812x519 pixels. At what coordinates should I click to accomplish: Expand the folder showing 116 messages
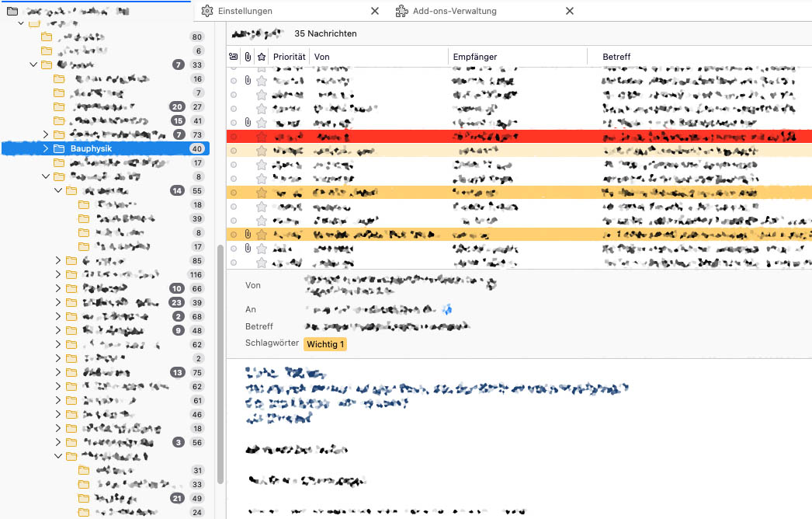57,275
